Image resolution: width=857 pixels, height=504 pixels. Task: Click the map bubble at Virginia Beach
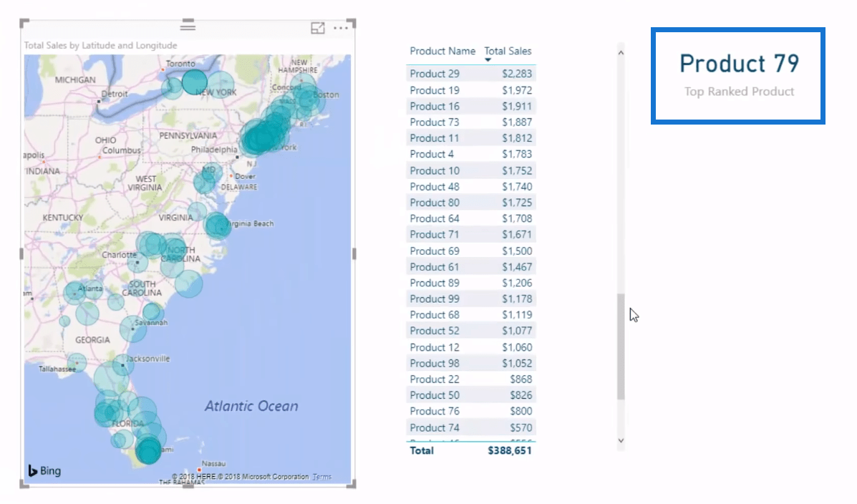218,226
